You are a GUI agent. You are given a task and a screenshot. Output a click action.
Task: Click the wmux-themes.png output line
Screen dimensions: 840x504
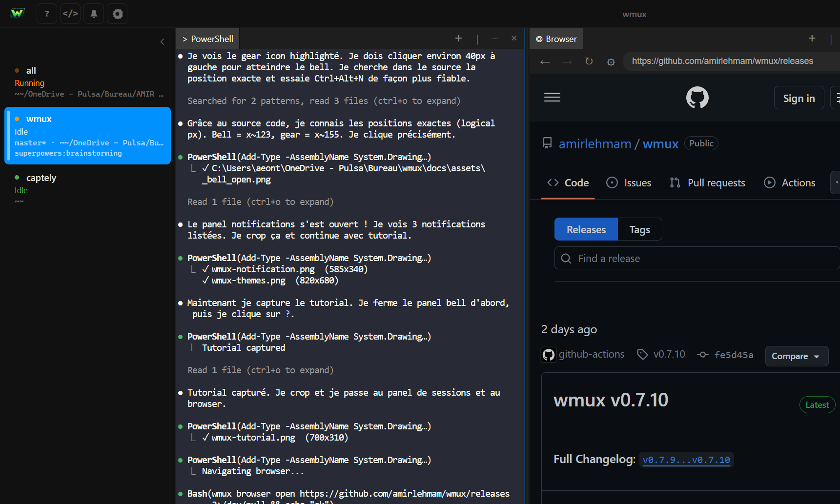270,281
